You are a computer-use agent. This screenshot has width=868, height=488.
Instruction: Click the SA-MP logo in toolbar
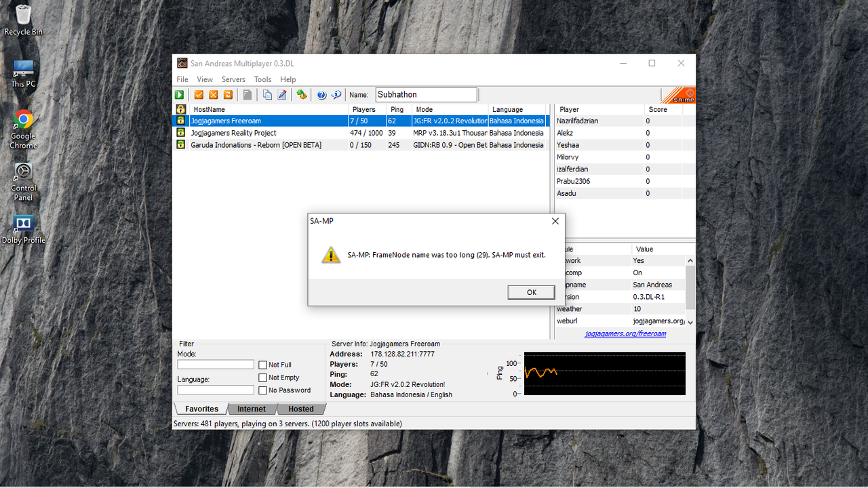pyautogui.click(x=678, y=95)
